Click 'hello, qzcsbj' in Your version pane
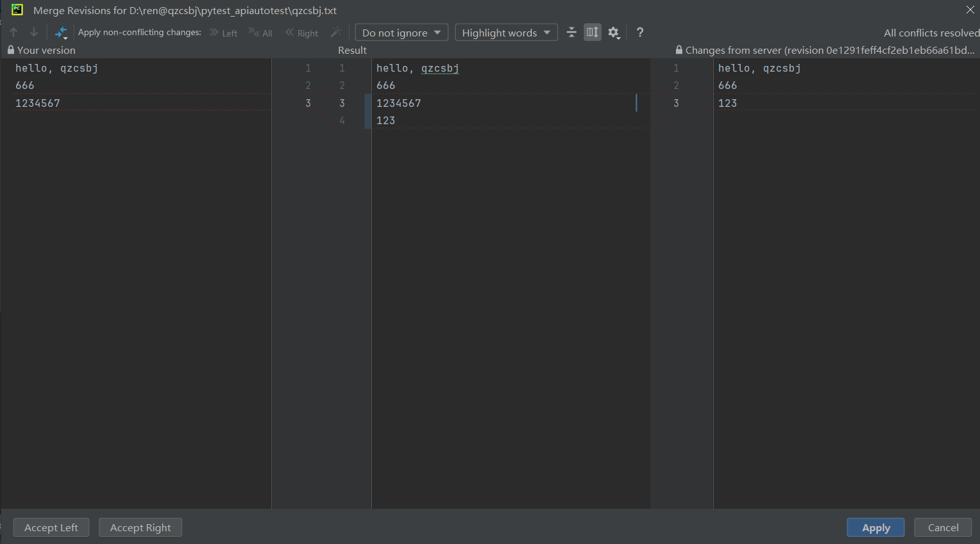Image resolution: width=980 pixels, height=544 pixels. [57, 68]
